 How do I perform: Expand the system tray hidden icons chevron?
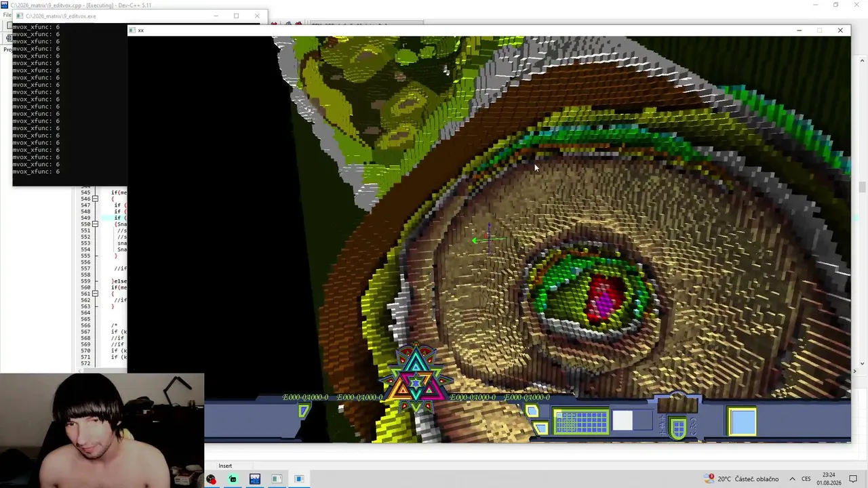coord(791,479)
